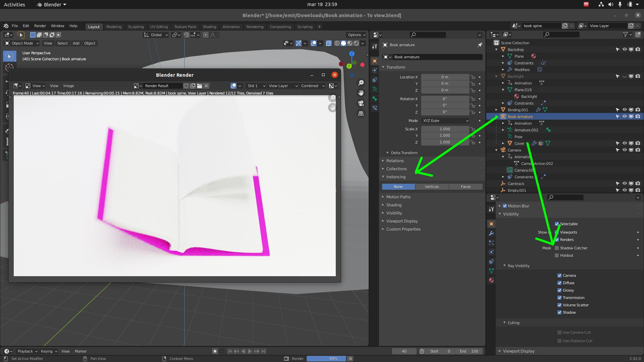Toggle Shadow ray visibility checkbox
The image size is (644, 362).
pos(559,312)
